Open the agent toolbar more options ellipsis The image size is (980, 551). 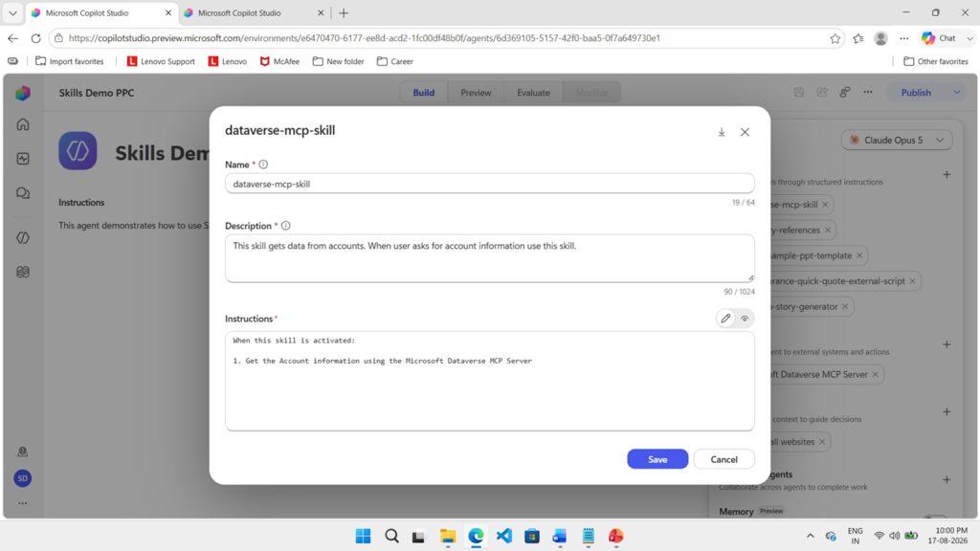(868, 93)
